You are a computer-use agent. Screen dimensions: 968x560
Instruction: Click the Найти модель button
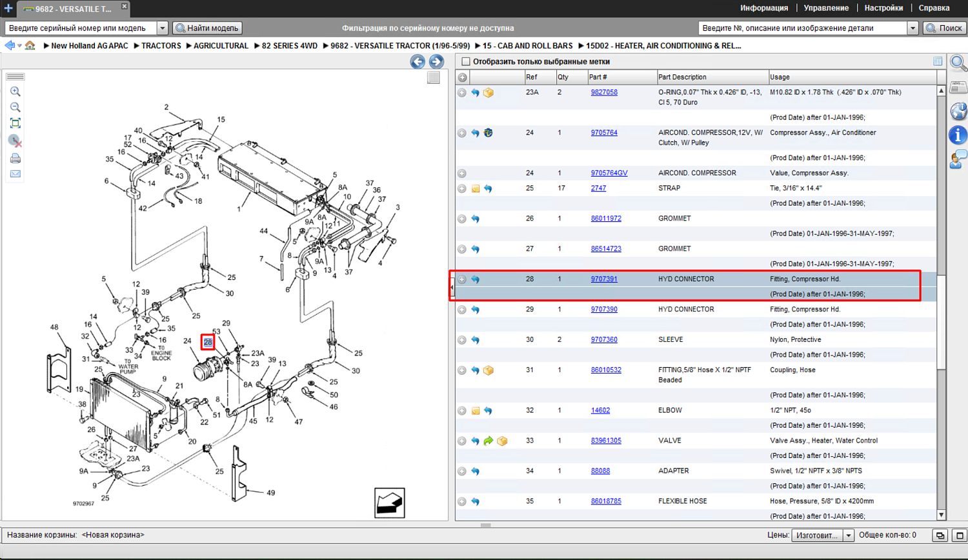207,28
